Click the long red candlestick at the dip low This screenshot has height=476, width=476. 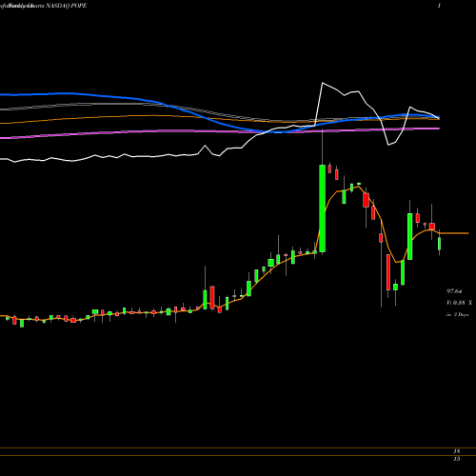point(388,272)
